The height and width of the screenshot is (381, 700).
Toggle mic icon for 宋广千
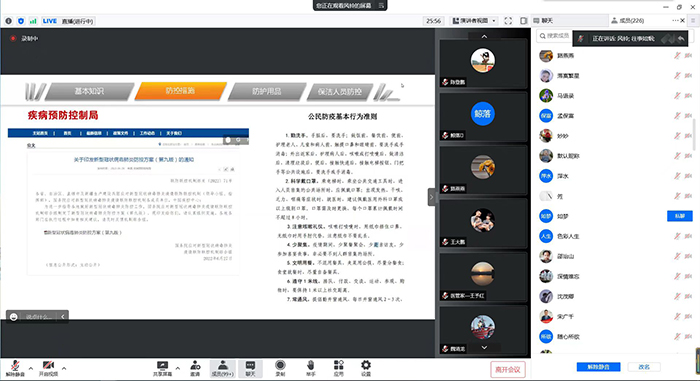coord(677,317)
